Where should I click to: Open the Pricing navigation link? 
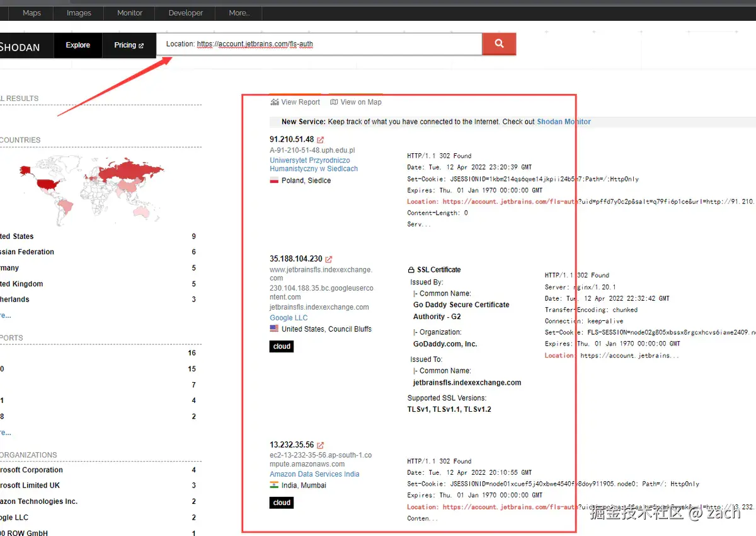tap(129, 45)
